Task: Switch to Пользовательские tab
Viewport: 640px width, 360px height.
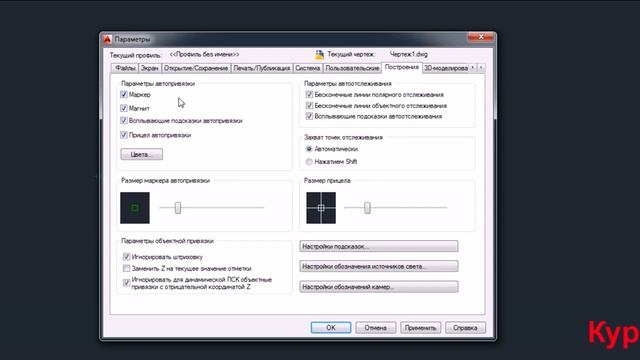Action: coord(352,68)
